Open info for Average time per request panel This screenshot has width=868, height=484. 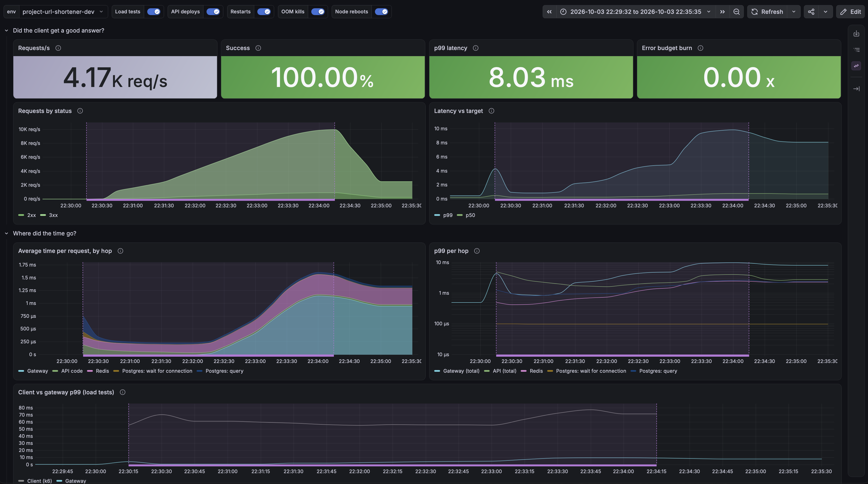pyautogui.click(x=120, y=251)
